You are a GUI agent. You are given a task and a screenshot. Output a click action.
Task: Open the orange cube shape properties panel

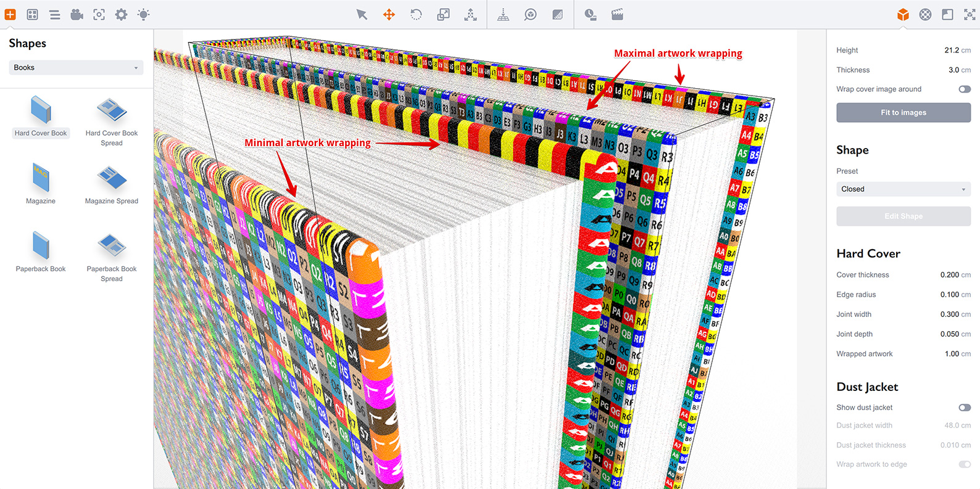[x=903, y=14]
